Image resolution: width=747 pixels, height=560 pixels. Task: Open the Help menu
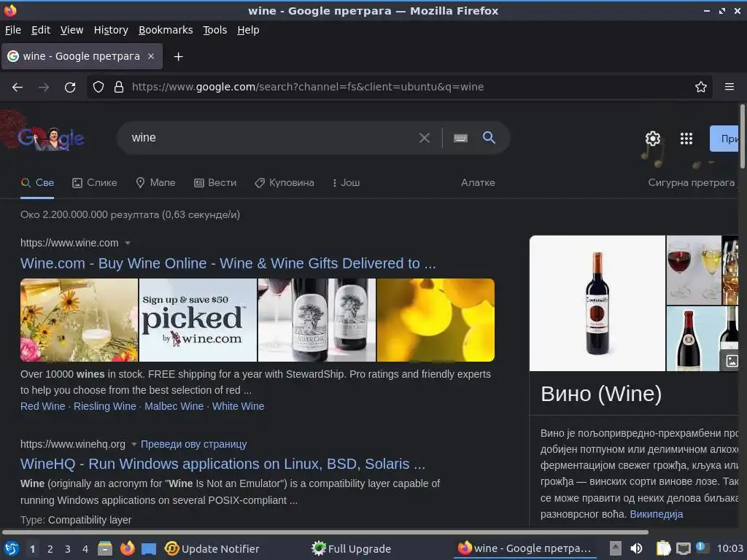click(x=248, y=30)
